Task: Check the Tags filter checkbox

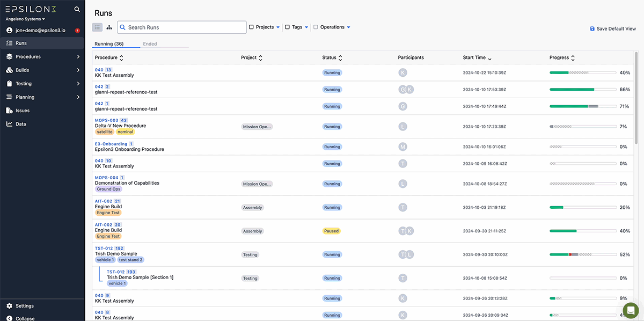Action: 287,27
